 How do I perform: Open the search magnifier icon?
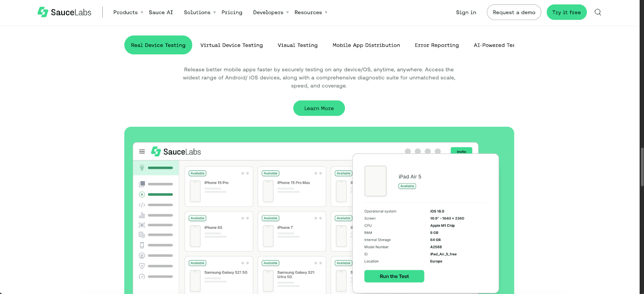pyautogui.click(x=598, y=12)
